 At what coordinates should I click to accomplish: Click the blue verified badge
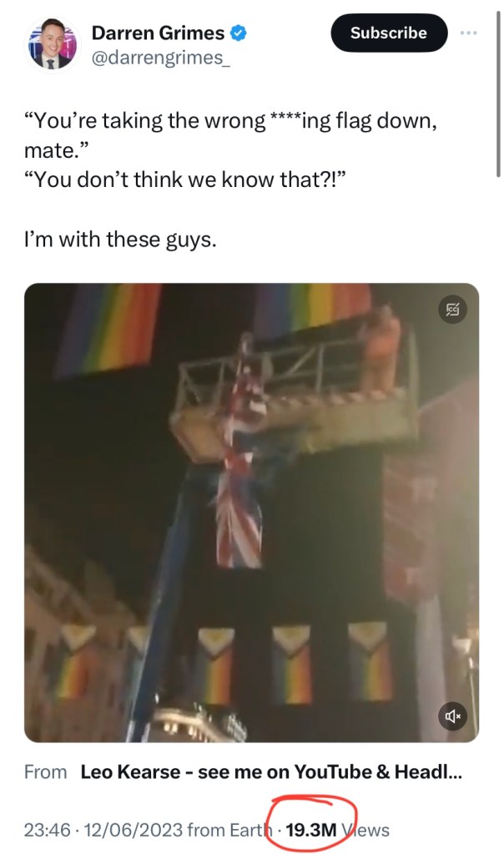237,33
